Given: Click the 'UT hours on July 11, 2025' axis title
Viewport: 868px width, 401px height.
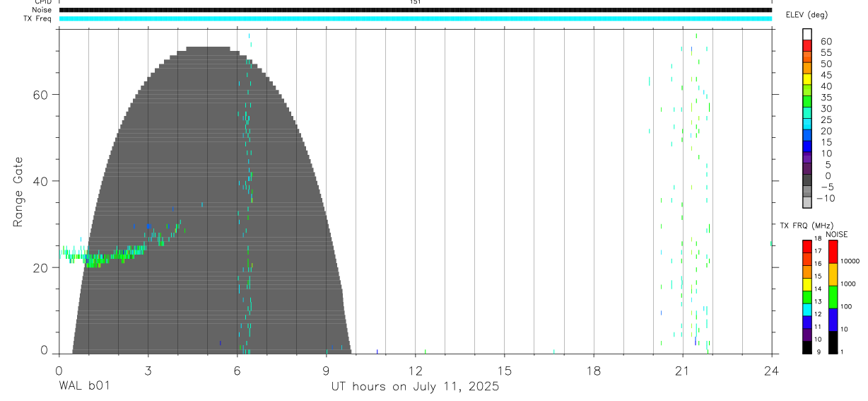Looking at the screenshot, I should coord(415,387).
